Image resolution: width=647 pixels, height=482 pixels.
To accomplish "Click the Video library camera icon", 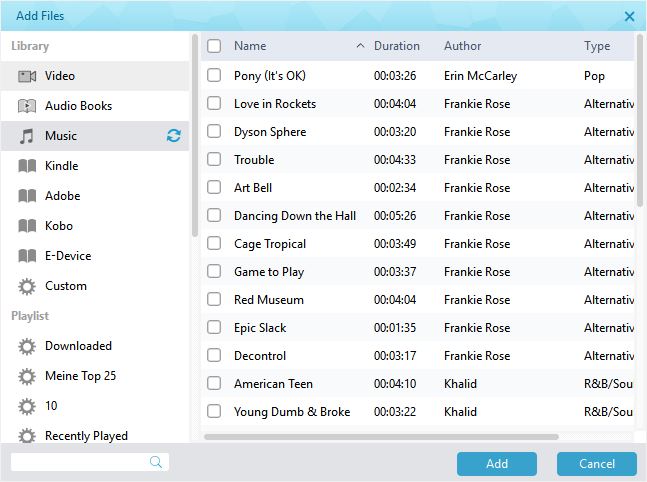I will point(27,76).
